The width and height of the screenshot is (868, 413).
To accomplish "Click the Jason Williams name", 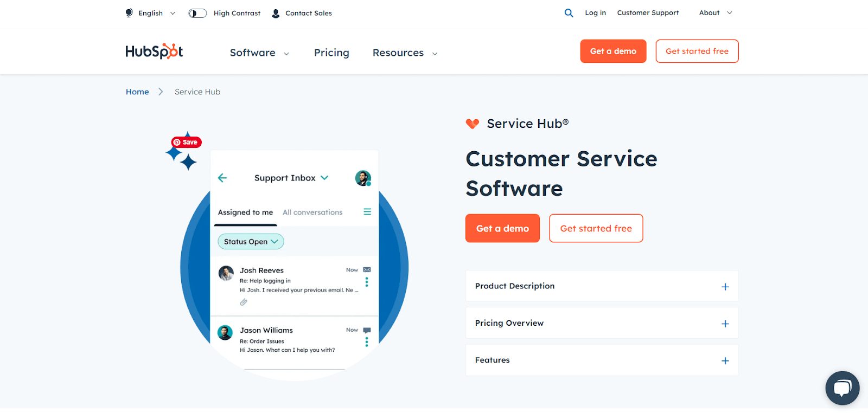I will click(266, 331).
